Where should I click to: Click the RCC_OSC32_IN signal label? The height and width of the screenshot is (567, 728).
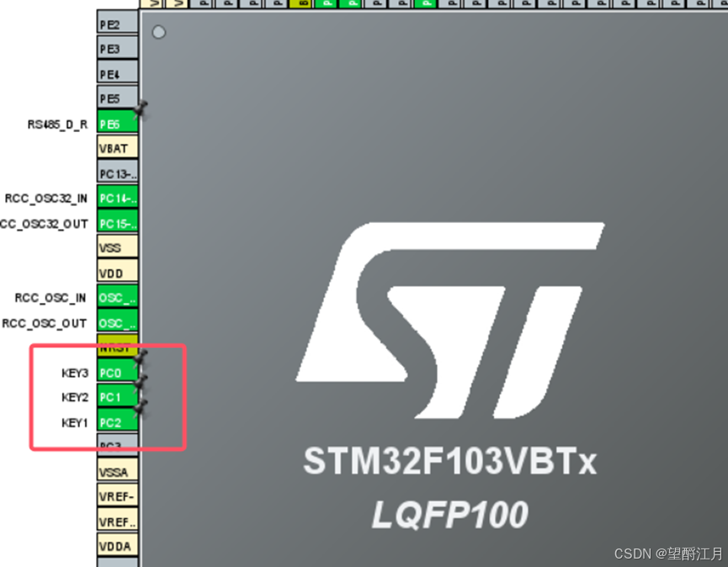click(x=46, y=199)
